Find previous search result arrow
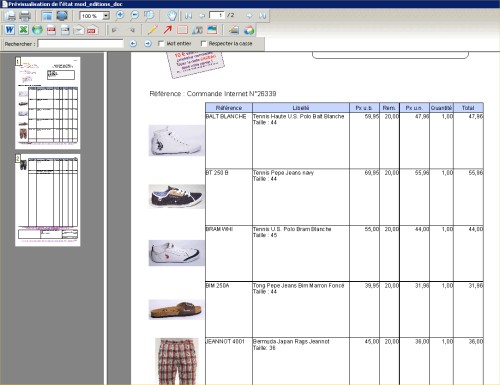 133,44
